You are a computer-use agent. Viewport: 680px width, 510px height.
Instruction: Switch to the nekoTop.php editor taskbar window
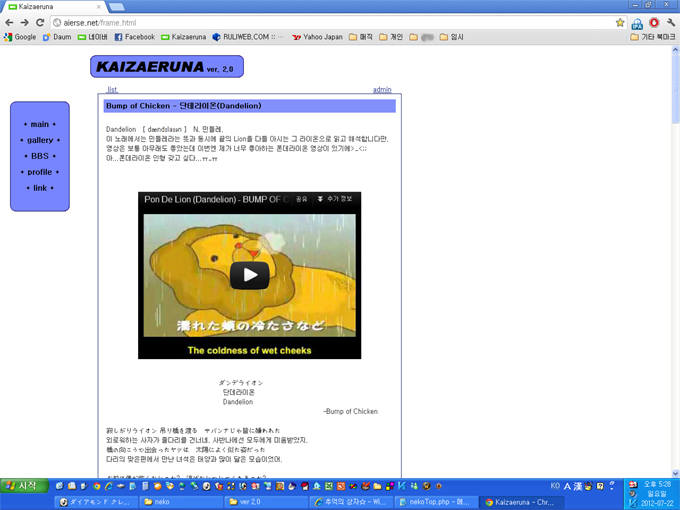pyautogui.click(x=436, y=502)
